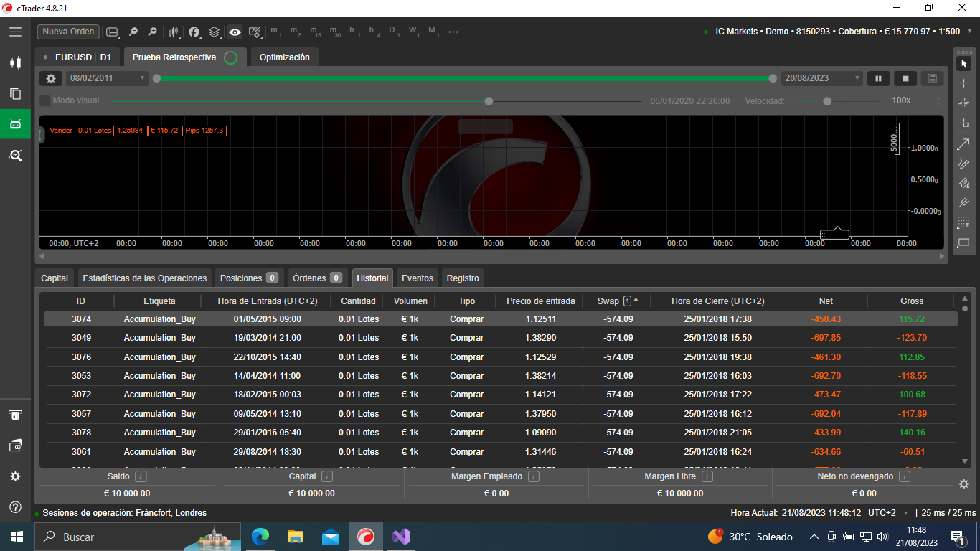The width and height of the screenshot is (980, 551).
Task: Zoom in the chart with plus magnifier
Action: [152, 32]
